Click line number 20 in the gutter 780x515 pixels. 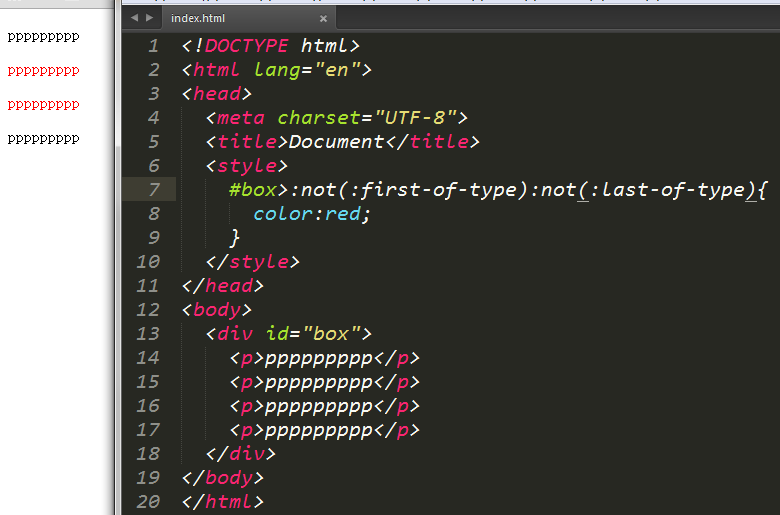point(148,502)
